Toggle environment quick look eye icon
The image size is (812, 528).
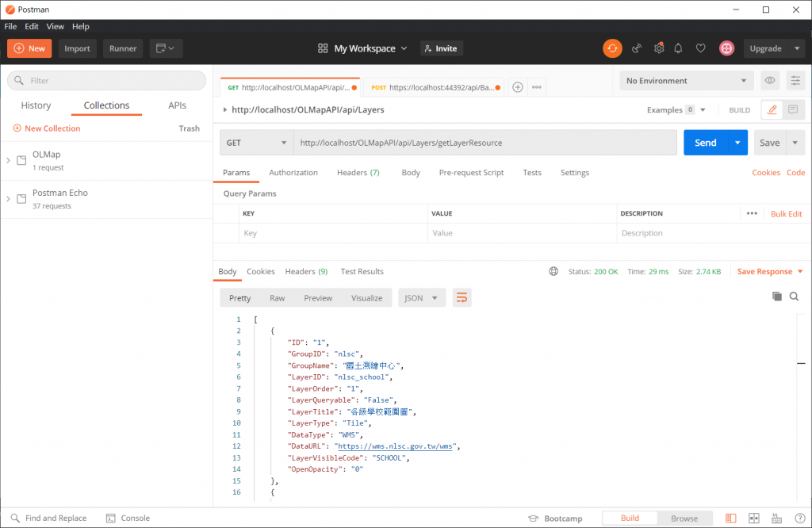click(x=769, y=80)
